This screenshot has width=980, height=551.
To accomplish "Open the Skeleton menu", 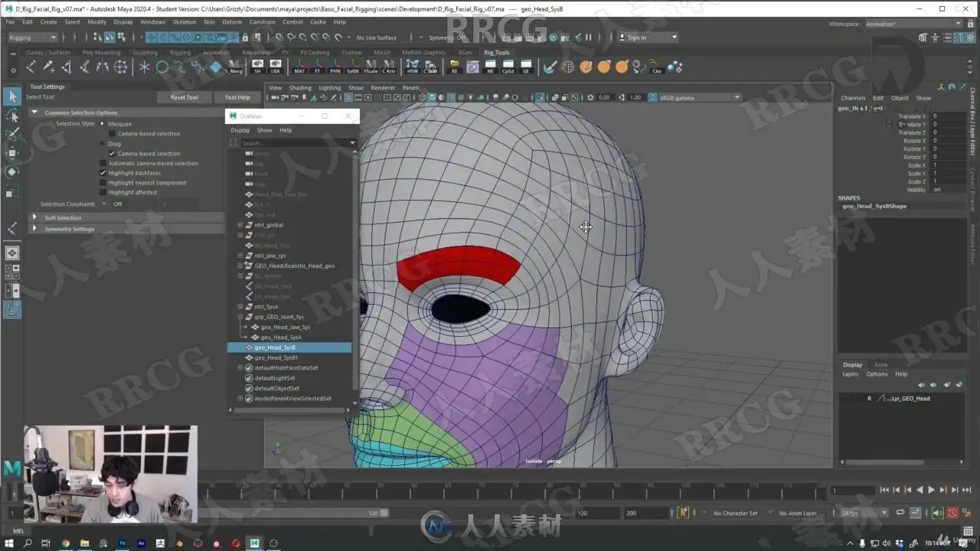I will (x=184, y=22).
